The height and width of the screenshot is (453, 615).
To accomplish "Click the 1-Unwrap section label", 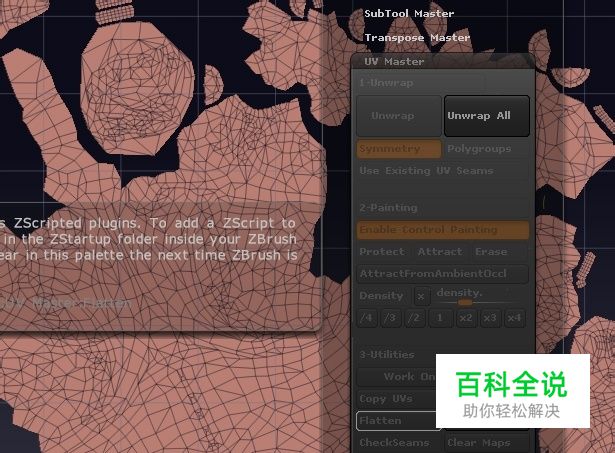I will pos(386,83).
